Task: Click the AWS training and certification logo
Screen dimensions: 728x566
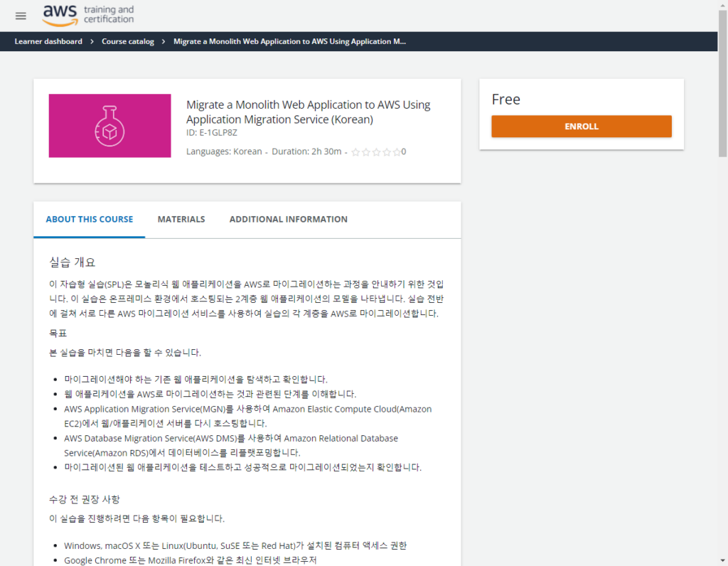Action: click(88, 16)
